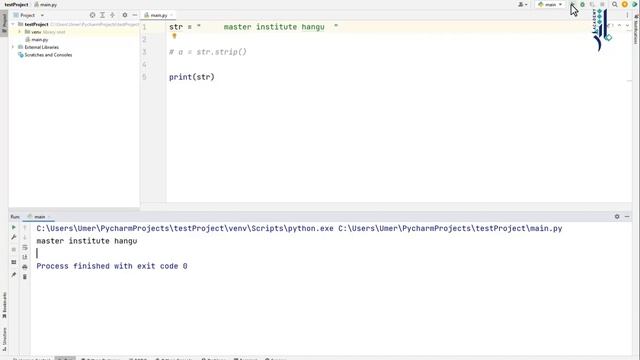This screenshot has width=640, height=360.
Task: Click the Clear All trash icon in console
Action: tap(25, 277)
